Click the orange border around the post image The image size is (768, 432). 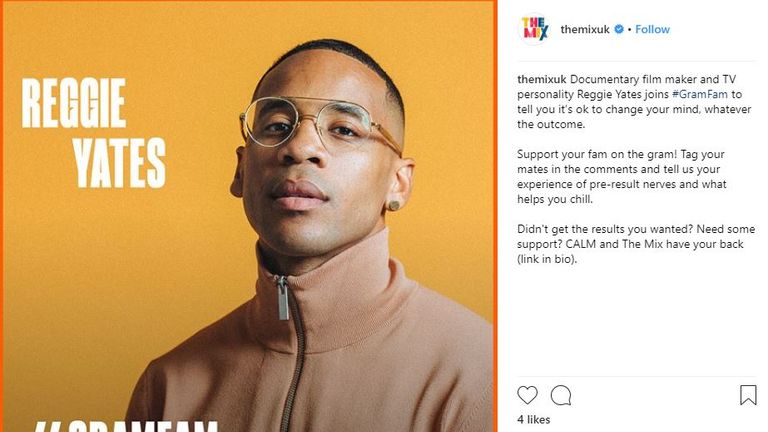tap(495, 216)
